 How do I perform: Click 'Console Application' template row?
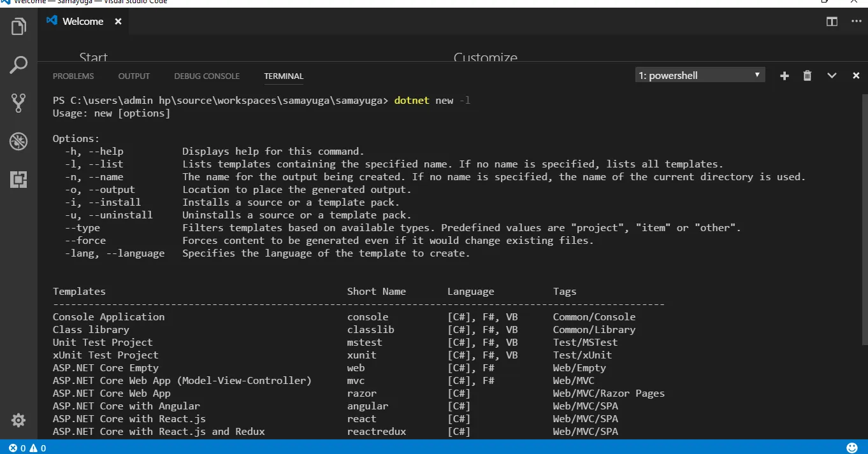(x=344, y=316)
